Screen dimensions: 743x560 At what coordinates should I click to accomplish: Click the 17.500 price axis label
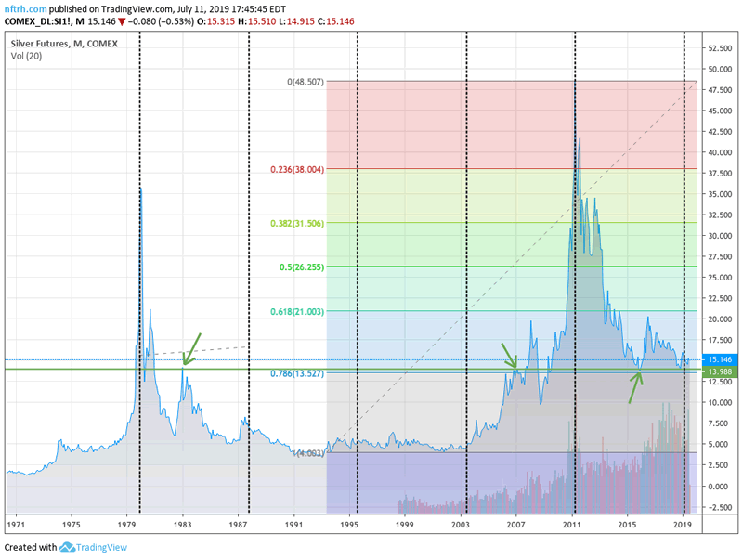point(720,340)
